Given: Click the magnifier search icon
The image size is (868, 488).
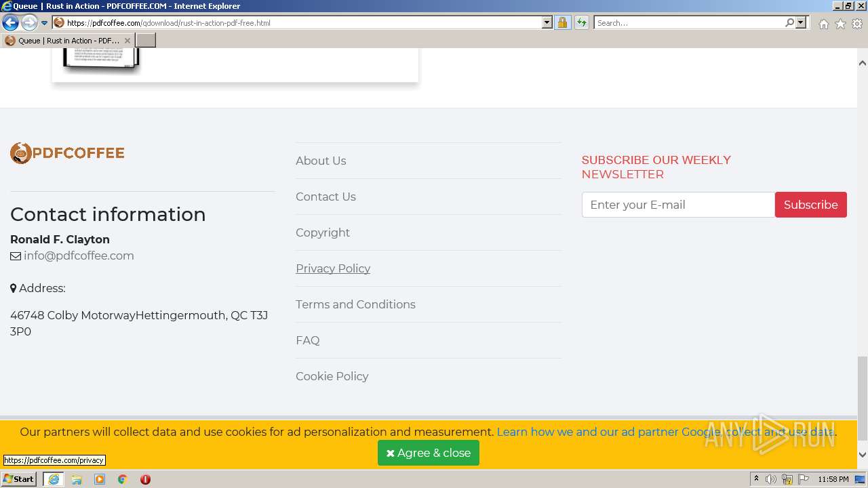Looking at the screenshot, I should pos(789,22).
